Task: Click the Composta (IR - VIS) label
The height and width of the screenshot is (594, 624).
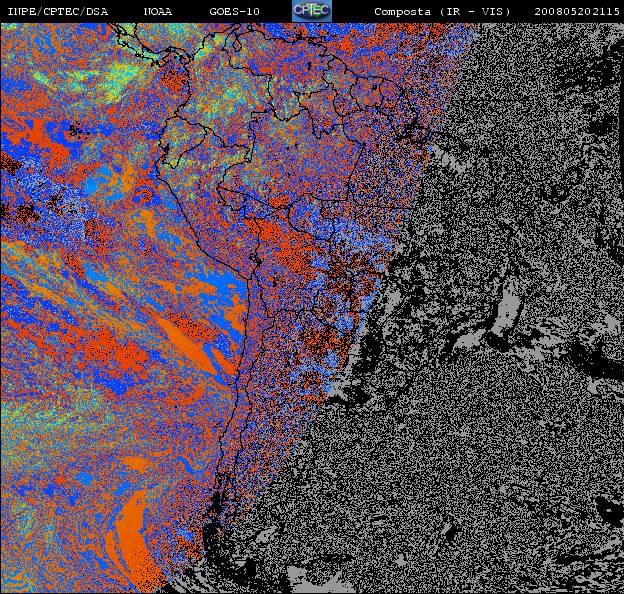Action: pos(442,12)
